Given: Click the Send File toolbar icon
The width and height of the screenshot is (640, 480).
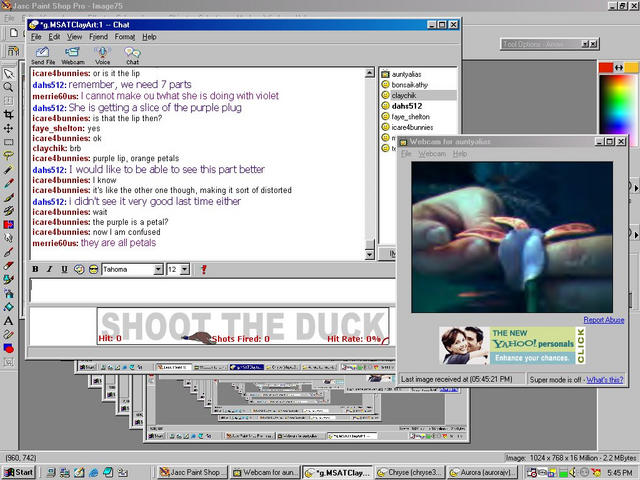Looking at the screenshot, I should [43, 56].
